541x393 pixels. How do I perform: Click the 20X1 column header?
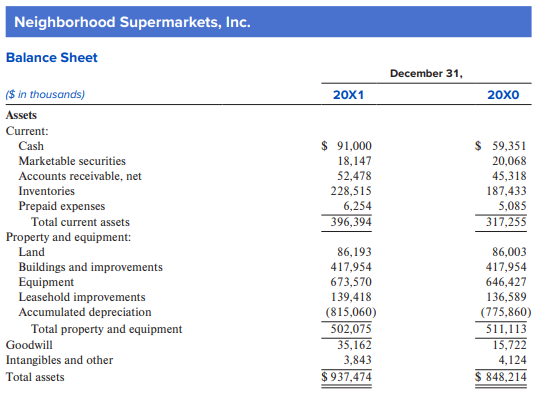point(348,95)
